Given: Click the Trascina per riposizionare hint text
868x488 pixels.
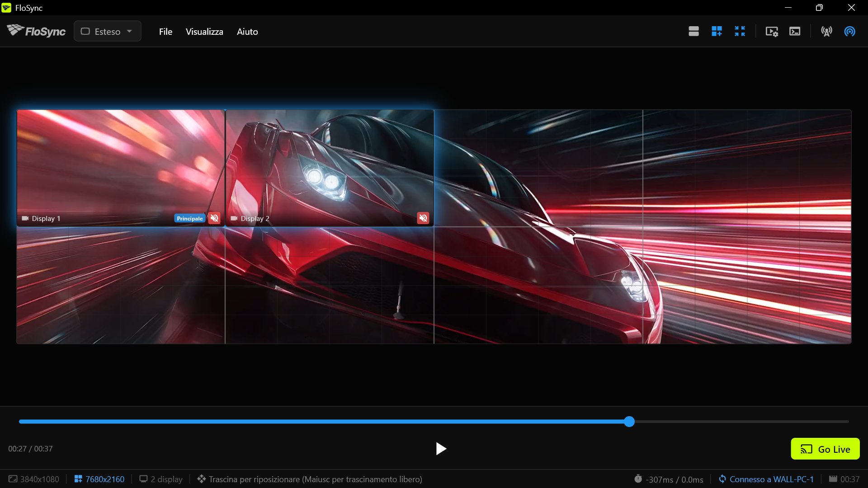Looking at the screenshot, I should (x=316, y=479).
